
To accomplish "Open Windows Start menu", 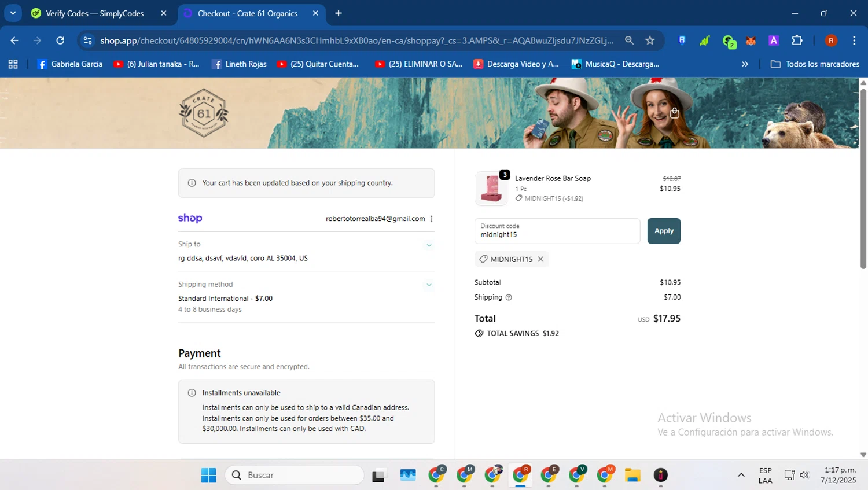I will 208,475.
